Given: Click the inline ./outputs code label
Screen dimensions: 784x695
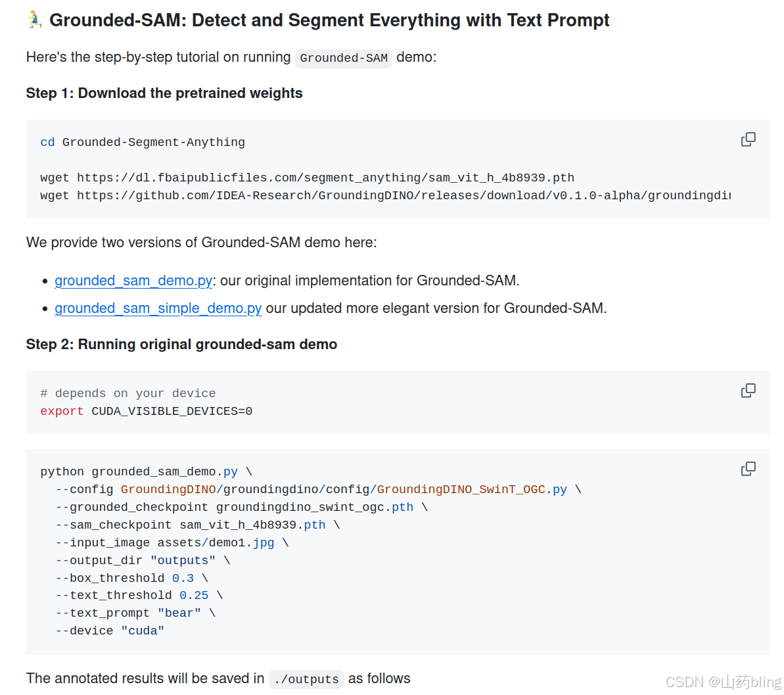Looking at the screenshot, I should pyautogui.click(x=306, y=679).
